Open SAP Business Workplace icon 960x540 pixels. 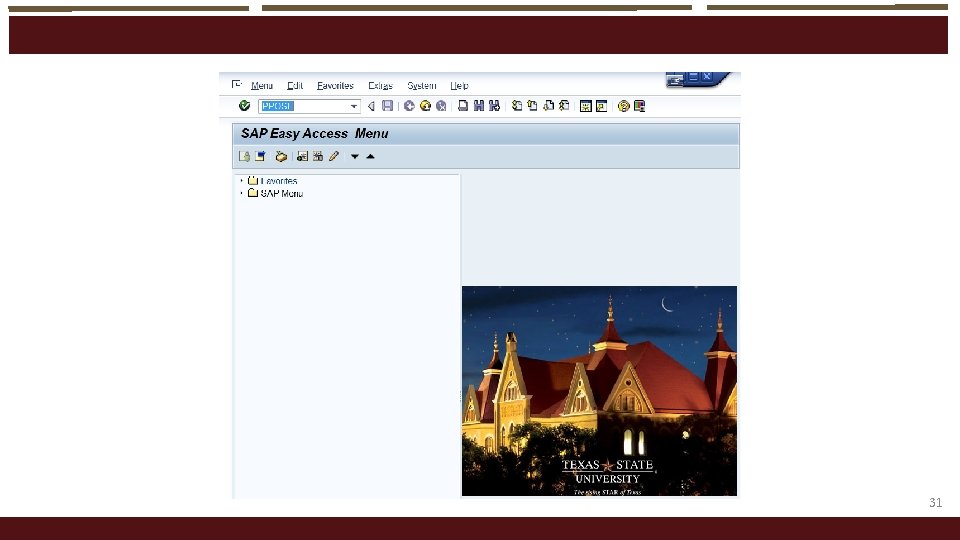(281, 156)
